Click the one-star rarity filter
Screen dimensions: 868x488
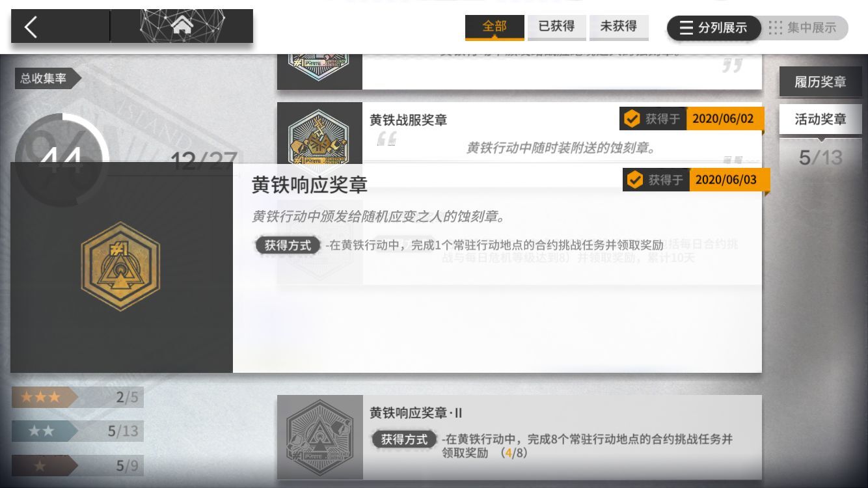(x=77, y=465)
